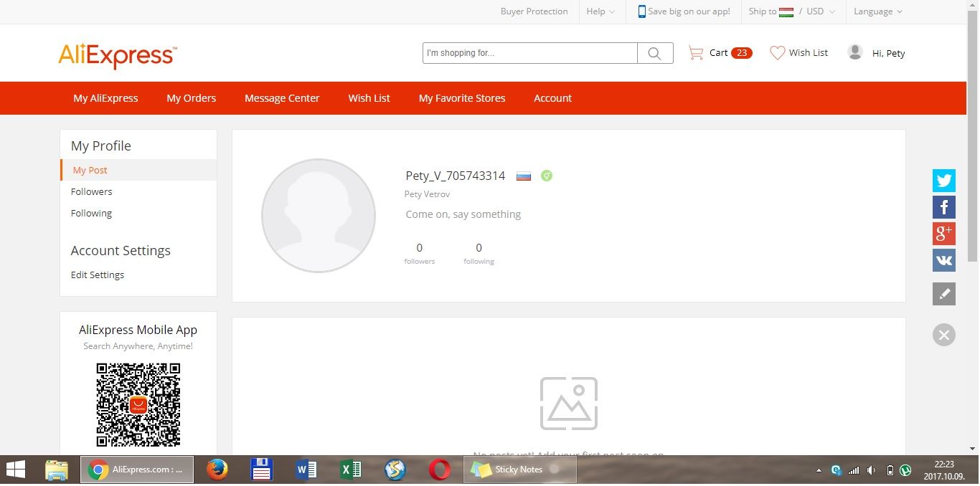Open Windows Start menu
The image size is (980, 486).
click(16, 470)
